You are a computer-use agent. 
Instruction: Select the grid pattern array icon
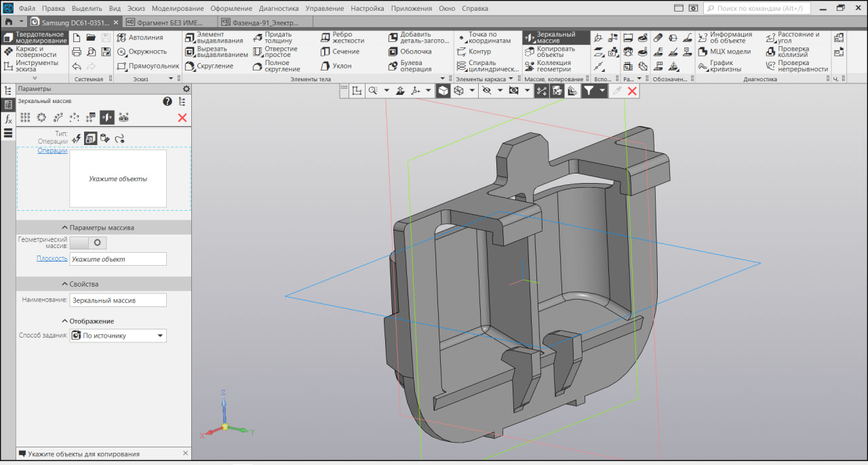(25, 117)
